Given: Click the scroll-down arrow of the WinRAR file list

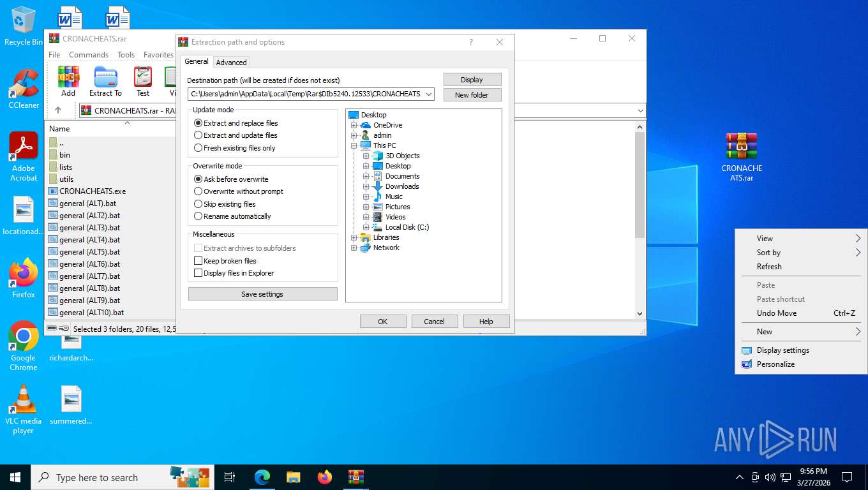Looking at the screenshot, I should (640, 313).
